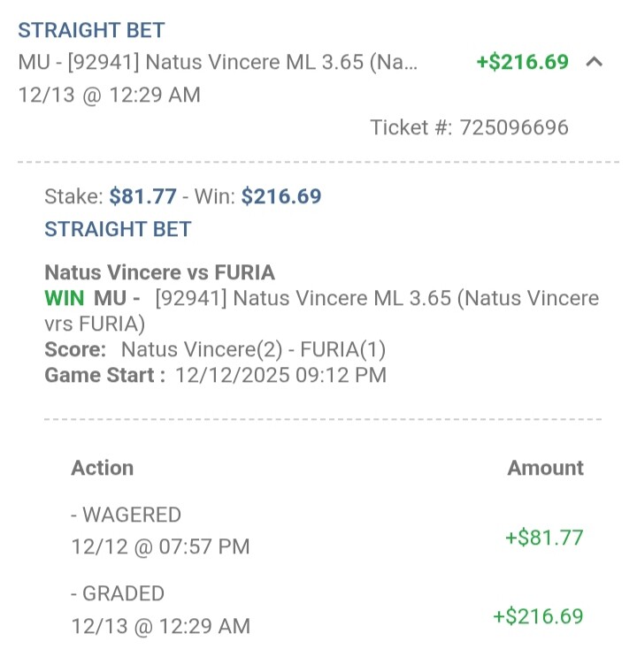
Task: Click the top STRAIGHT BET header
Action: click(91, 30)
